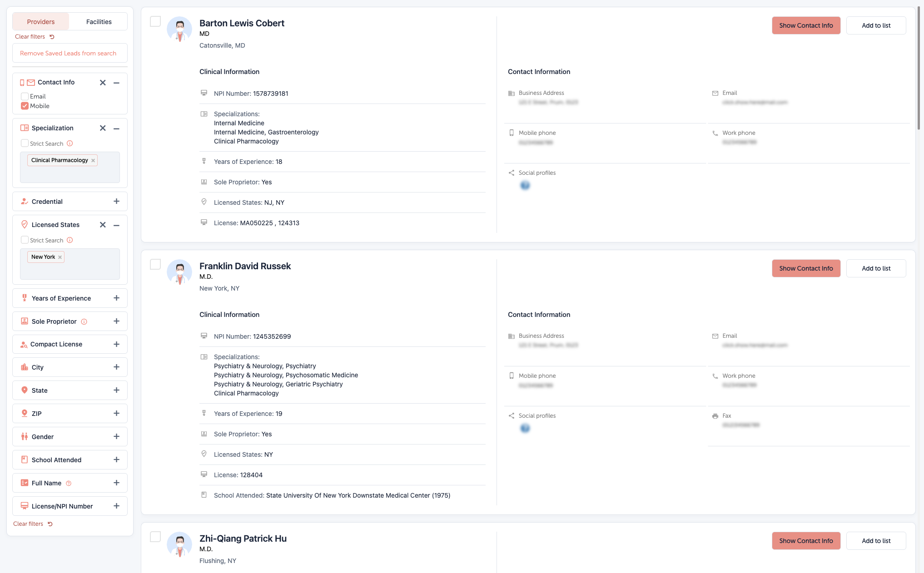Select Zhi-Qiang Patrick Hu's checkbox

155,537
